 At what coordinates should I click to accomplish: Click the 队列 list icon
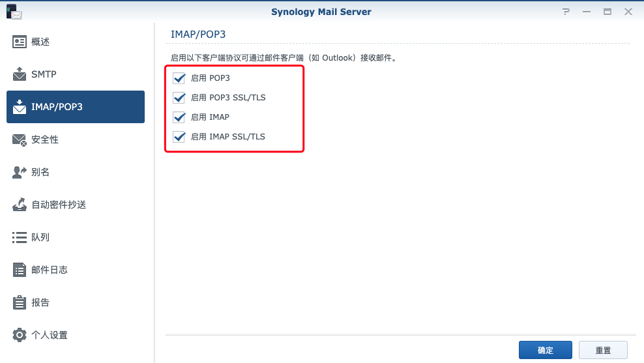coord(20,237)
